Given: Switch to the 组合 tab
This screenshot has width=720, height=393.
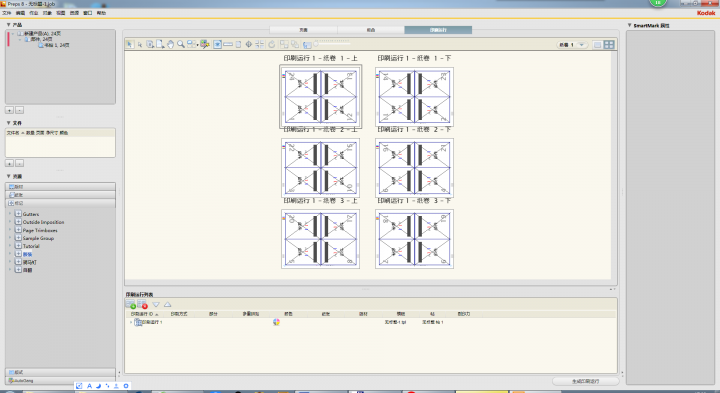Looking at the screenshot, I should pyautogui.click(x=371, y=30).
